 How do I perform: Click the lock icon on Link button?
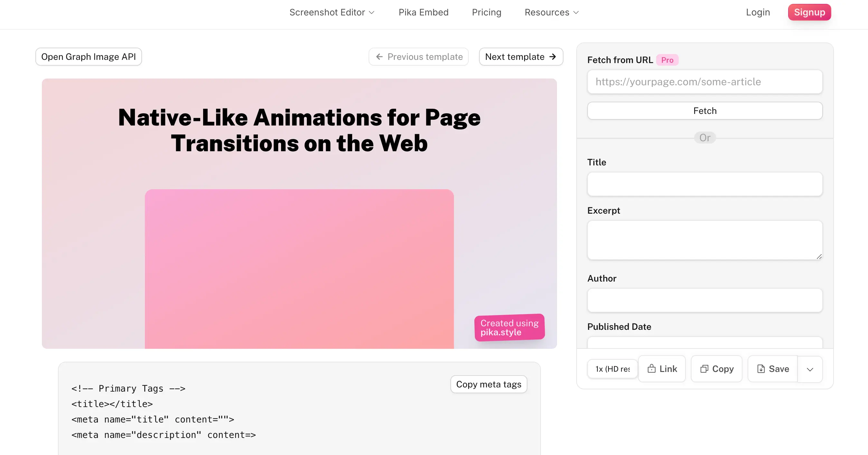point(651,369)
